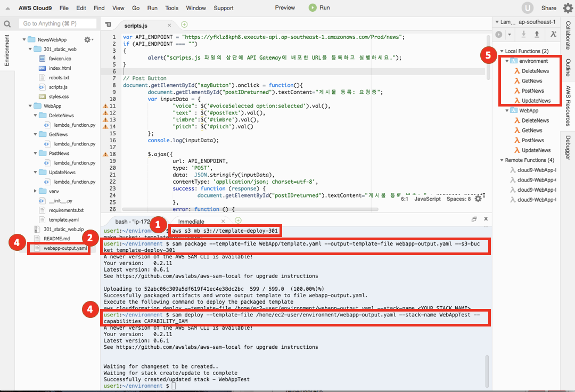Image resolution: width=575 pixels, height=392 pixels.
Task: Maximize the terminal panel with the restore icon
Action: tap(474, 219)
